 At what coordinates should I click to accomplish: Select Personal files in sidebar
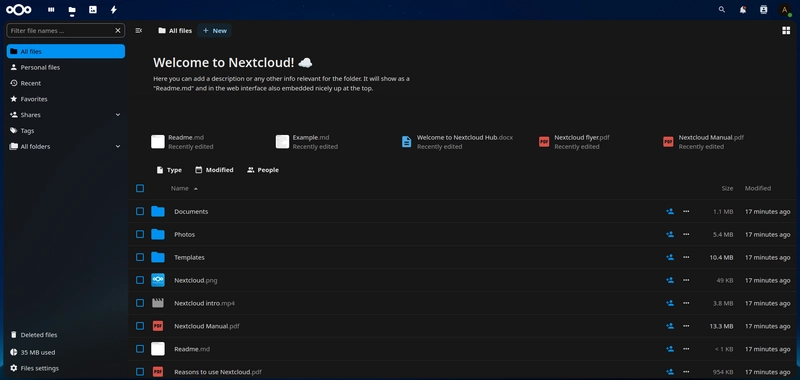pyautogui.click(x=66, y=67)
